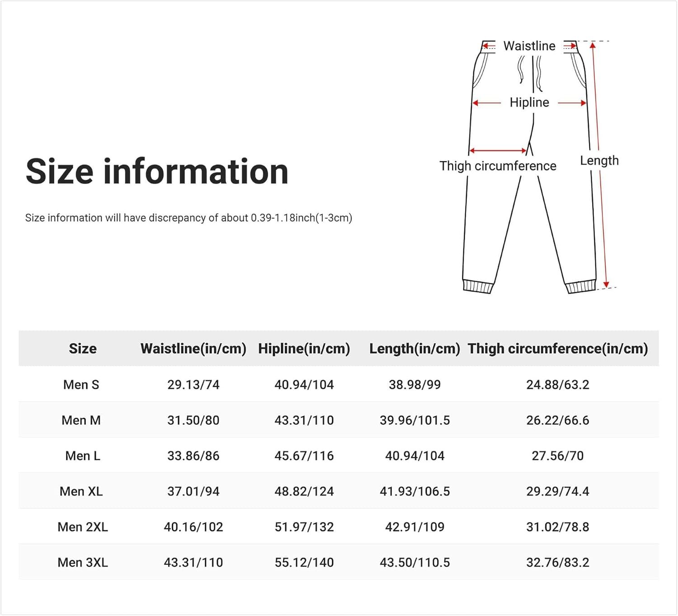Click the 40.94/104 hipline value for Men S
Image resolution: width=678 pixels, height=616 pixels.
pos(304,385)
